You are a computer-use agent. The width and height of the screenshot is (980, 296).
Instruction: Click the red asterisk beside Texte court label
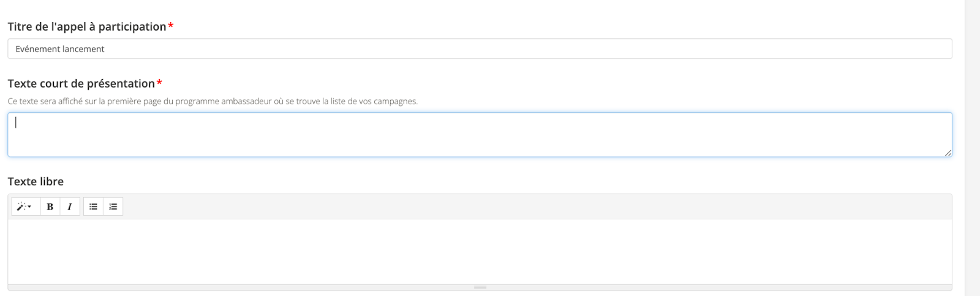tap(159, 83)
